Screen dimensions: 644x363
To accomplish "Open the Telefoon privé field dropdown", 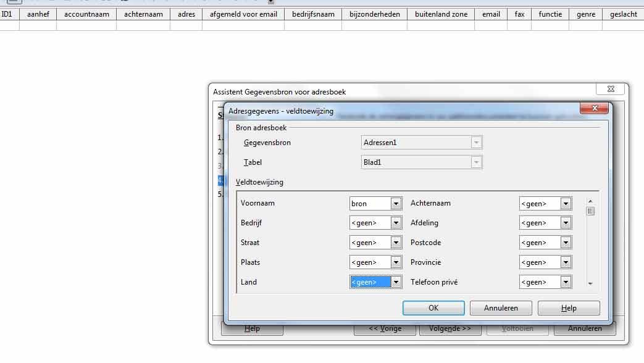I will point(566,282).
